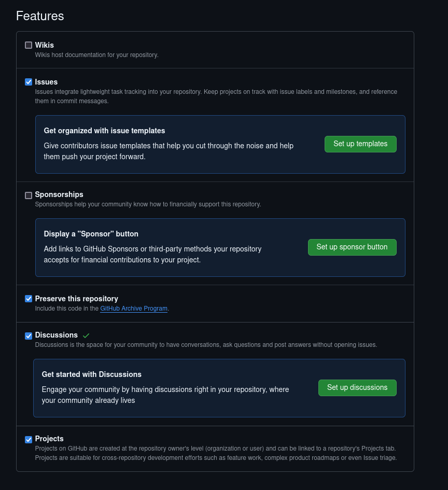Open the GitHub Archive Program link
This screenshot has width=448, height=490.
click(x=133, y=309)
